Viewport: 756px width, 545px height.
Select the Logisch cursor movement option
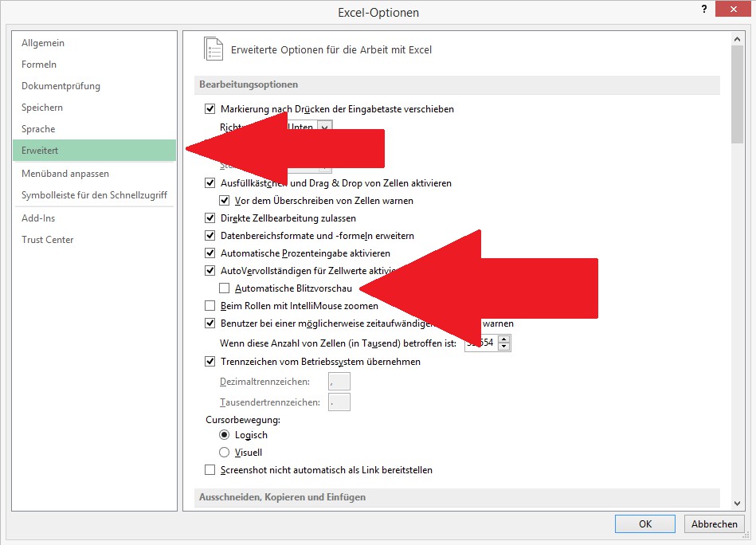[225, 435]
